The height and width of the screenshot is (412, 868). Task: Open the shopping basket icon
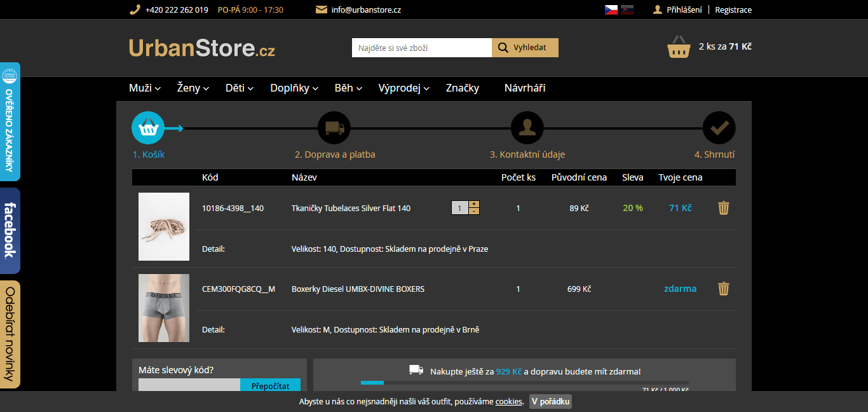(x=679, y=46)
